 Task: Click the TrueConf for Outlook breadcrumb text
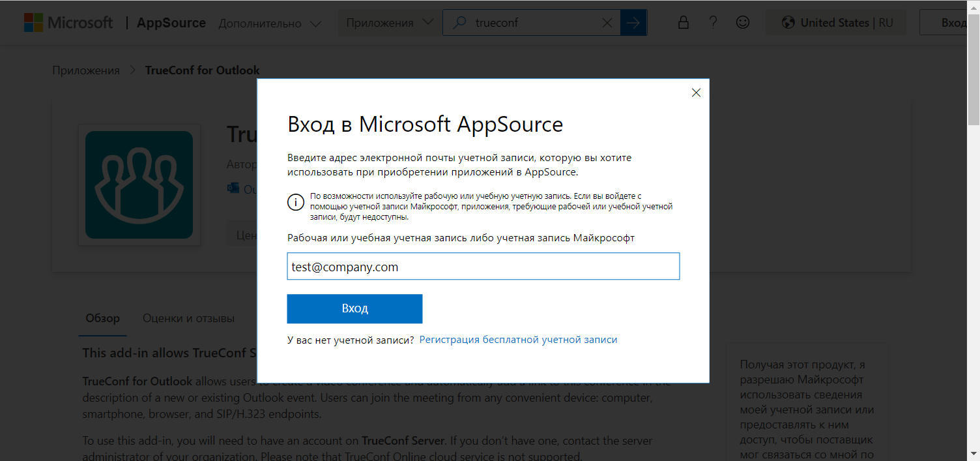[x=202, y=70]
